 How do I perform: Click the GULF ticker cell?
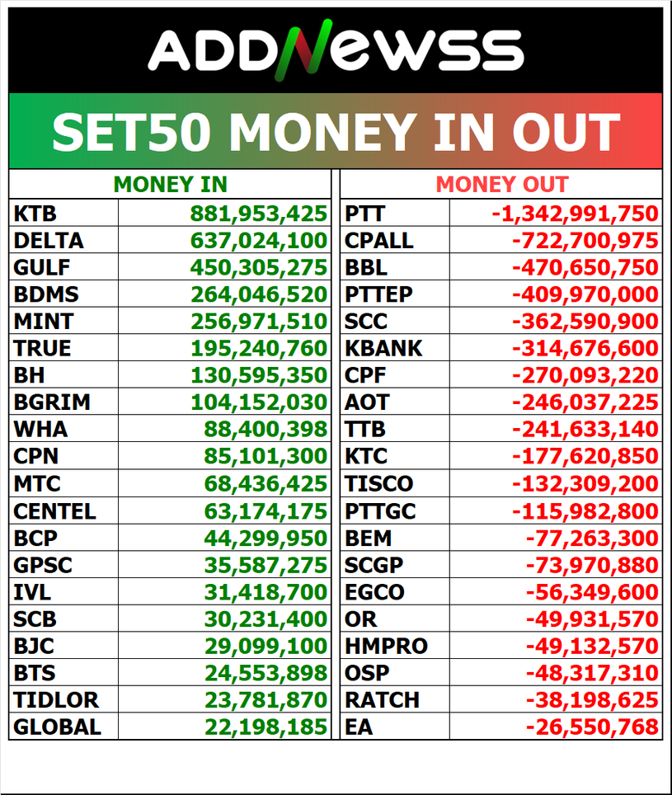(x=42, y=267)
